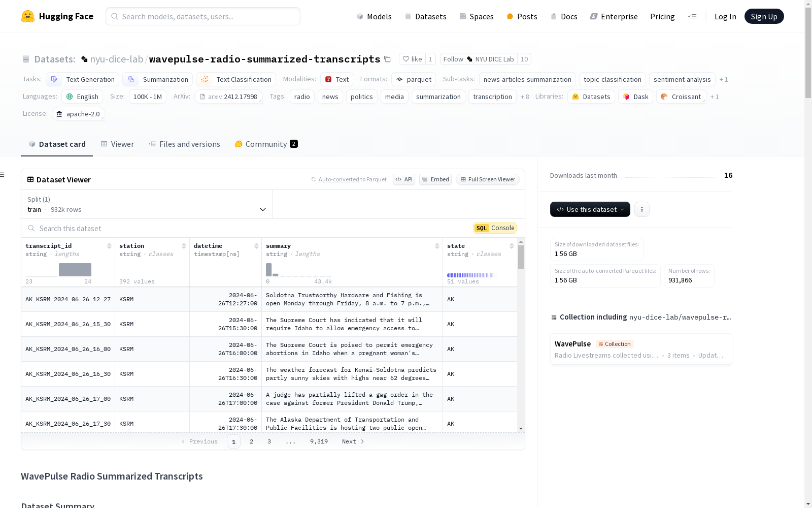Open the apache-2.0 license tag
The image size is (812, 508).
click(78, 114)
